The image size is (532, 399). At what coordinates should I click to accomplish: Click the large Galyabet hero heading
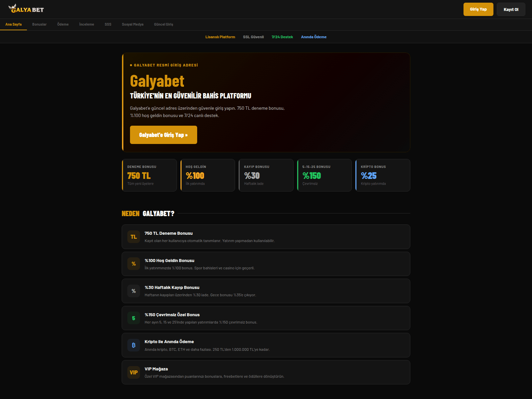(157, 81)
